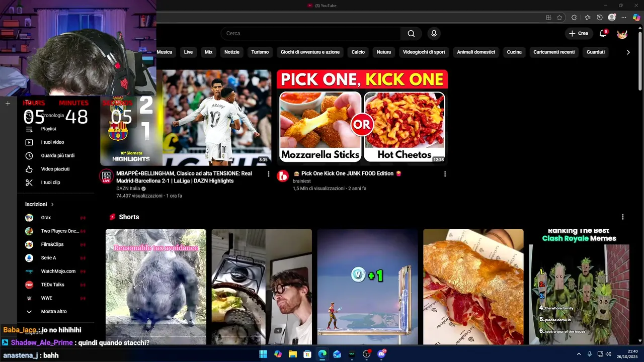This screenshot has width=644, height=362.
Task: Open OBS Studio from the taskbar
Action: (x=367, y=354)
